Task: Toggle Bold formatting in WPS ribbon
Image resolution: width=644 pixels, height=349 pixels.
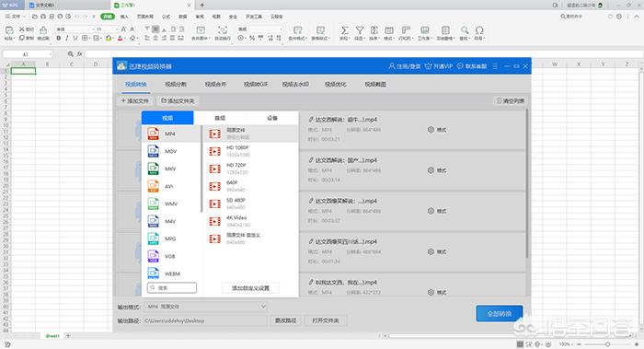Action: [x=58, y=39]
